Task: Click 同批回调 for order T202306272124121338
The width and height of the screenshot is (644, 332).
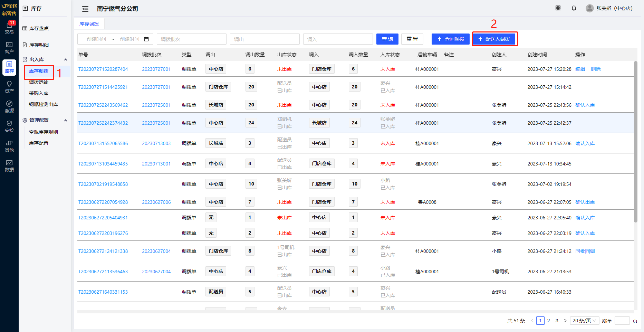Action: pyautogui.click(x=585, y=251)
